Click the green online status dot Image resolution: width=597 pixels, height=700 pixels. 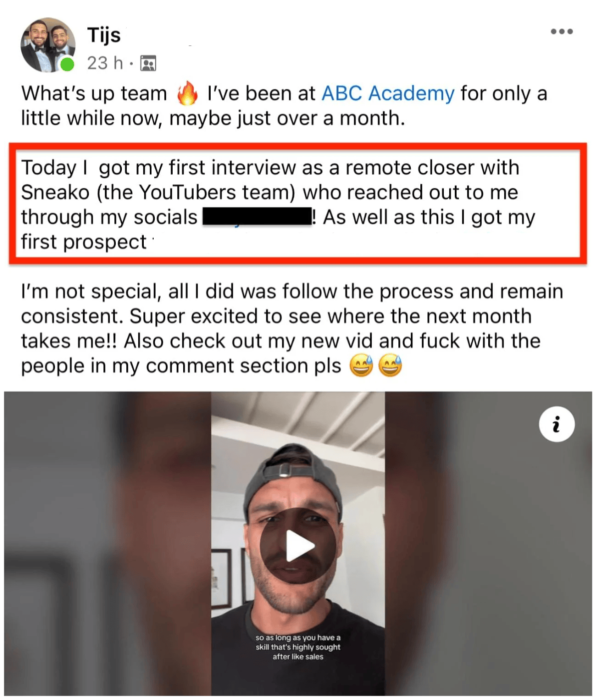(67, 64)
